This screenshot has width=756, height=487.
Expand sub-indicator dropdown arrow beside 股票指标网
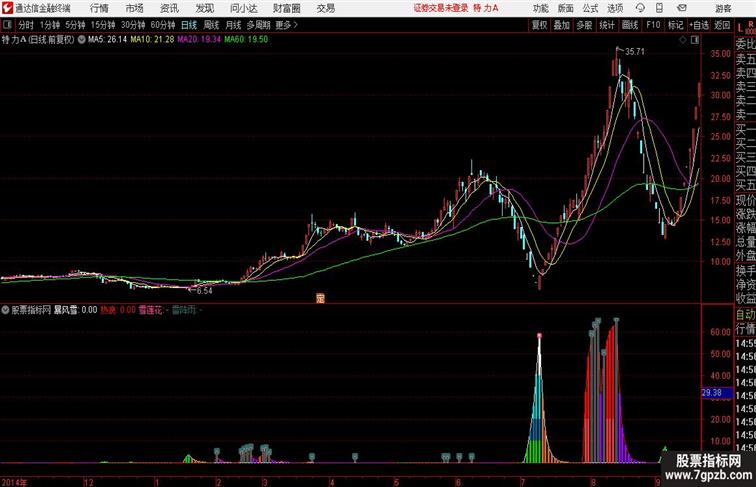point(5,310)
